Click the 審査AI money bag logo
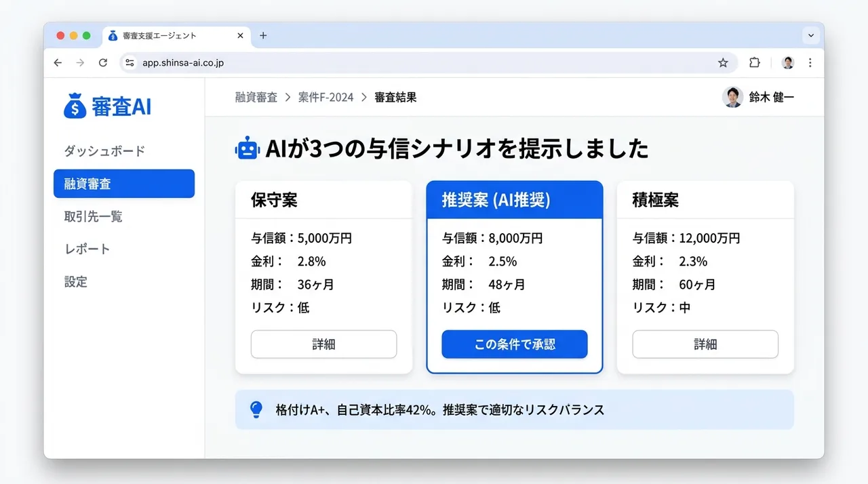The image size is (868, 484). (75, 106)
